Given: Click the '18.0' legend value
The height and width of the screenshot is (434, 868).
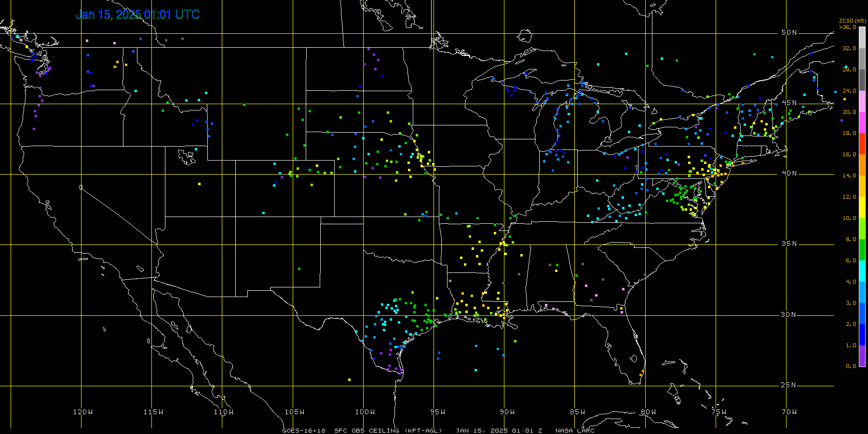Looking at the screenshot, I should (849, 133).
